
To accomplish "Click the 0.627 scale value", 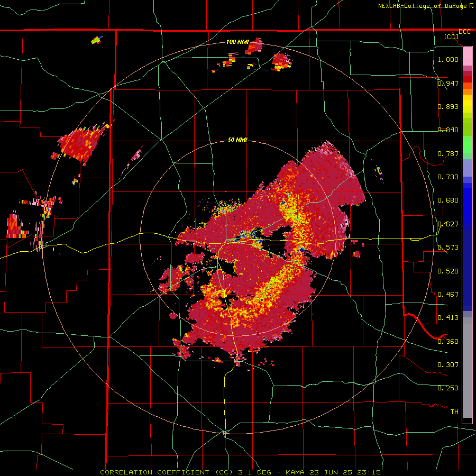I will coord(448,224).
